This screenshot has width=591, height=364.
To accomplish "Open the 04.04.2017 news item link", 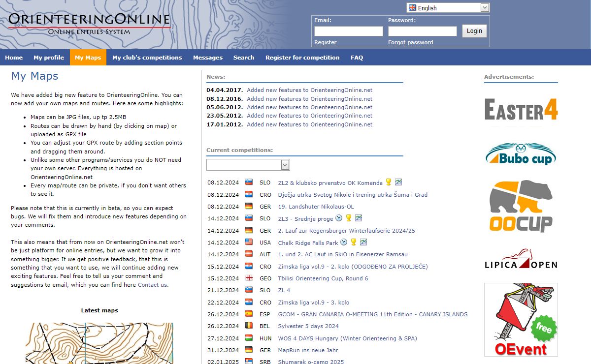I will click(x=310, y=90).
